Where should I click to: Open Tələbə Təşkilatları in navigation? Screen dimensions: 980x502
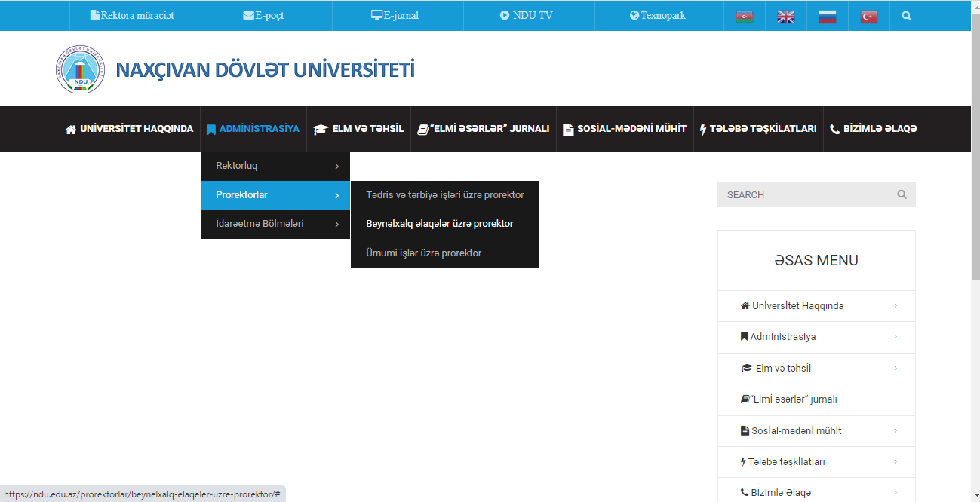click(x=758, y=129)
